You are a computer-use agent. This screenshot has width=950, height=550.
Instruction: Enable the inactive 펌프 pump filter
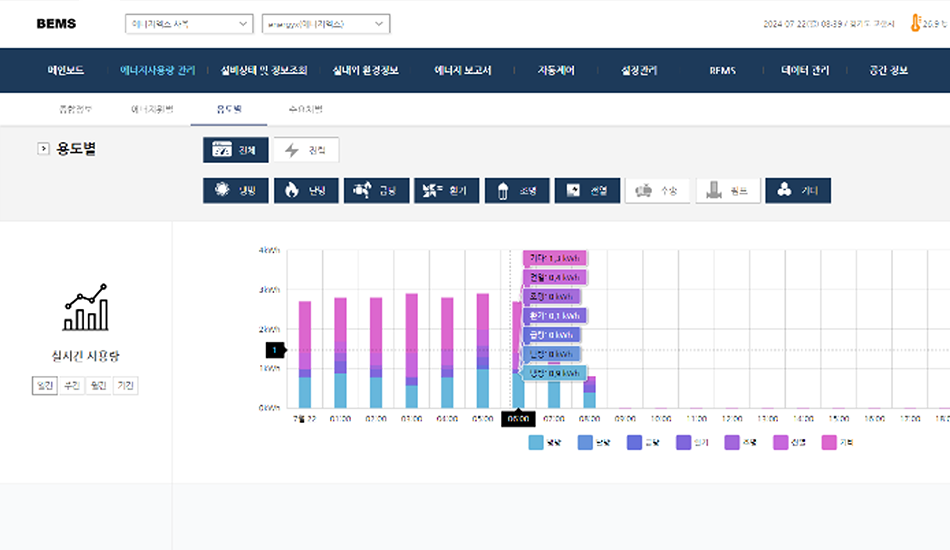pos(728,191)
